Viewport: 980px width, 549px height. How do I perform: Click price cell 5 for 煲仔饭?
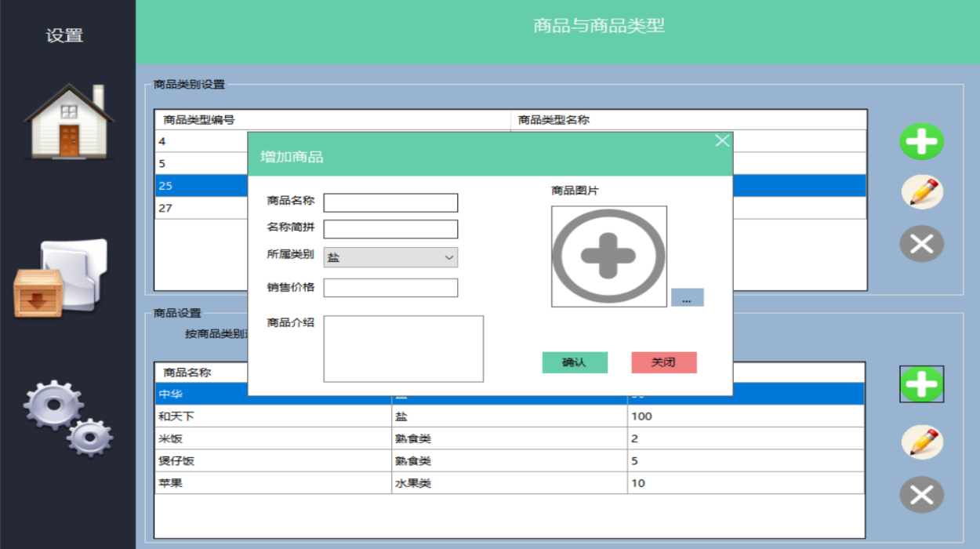(x=746, y=461)
